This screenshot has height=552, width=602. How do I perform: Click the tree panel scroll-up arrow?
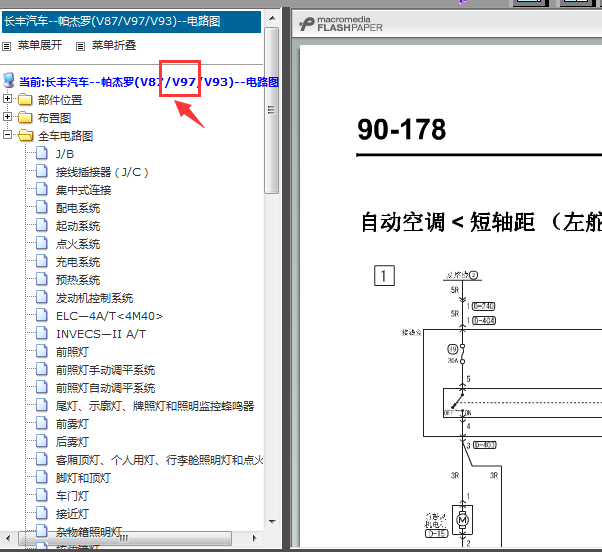(x=272, y=18)
